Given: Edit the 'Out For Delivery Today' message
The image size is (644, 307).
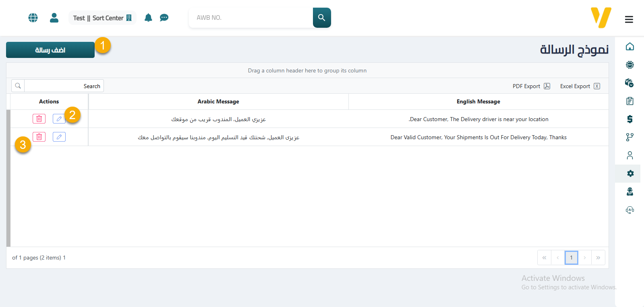Looking at the screenshot, I should click(x=59, y=137).
